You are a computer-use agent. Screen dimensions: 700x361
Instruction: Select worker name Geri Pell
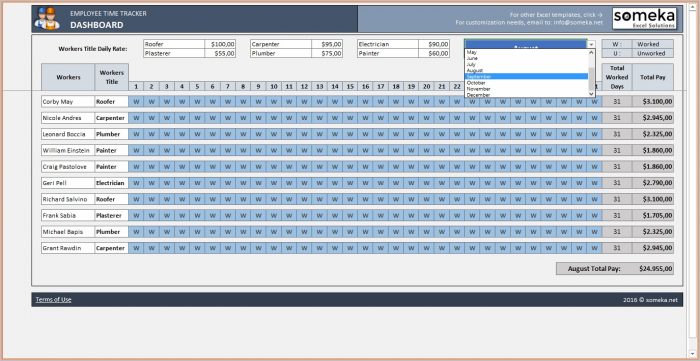click(x=68, y=183)
